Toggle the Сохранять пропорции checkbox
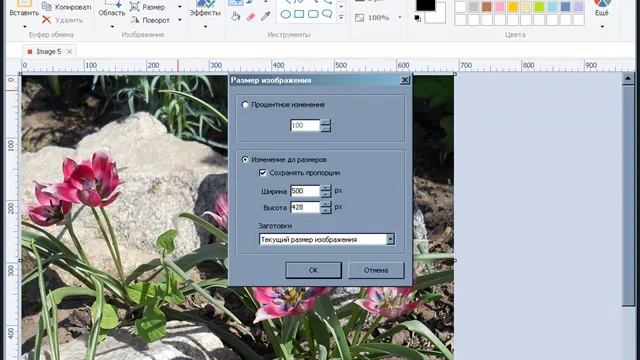Image resolution: width=640 pixels, height=360 pixels. point(262,173)
